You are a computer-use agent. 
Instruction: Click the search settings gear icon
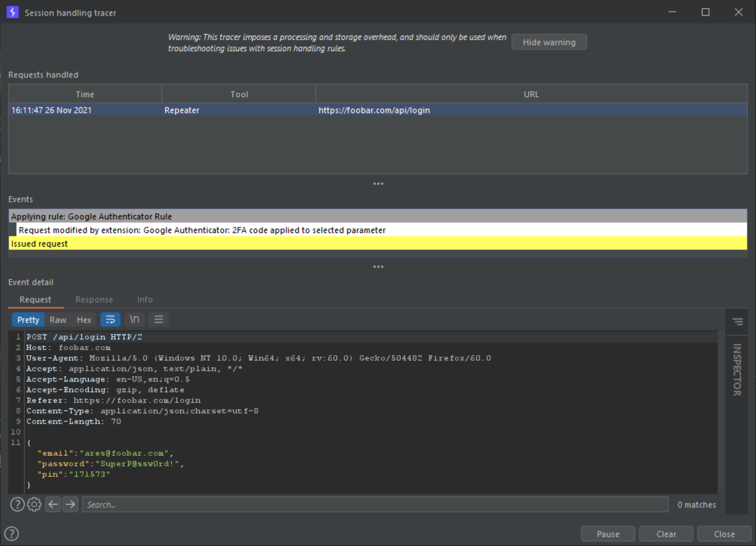point(34,504)
